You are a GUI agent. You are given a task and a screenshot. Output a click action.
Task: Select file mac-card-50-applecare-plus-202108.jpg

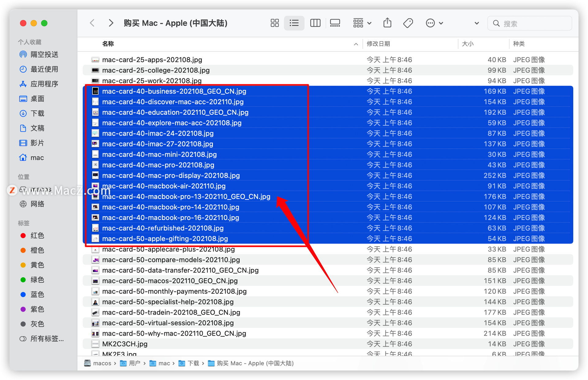(328, 249)
